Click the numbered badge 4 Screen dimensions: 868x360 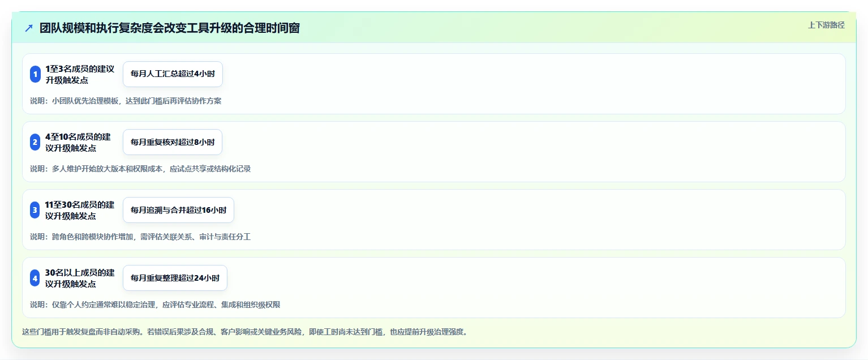click(x=35, y=278)
